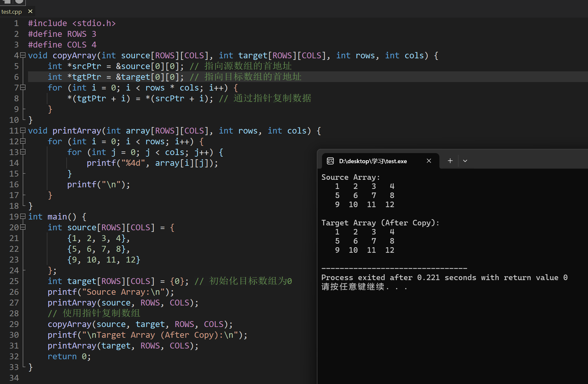Image resolution: width=588 pixels, height=384 pixels.
Task: Click the 'copyArray(source, target, ROWS, COLS);' call
Action: click(x=140, y=324)
